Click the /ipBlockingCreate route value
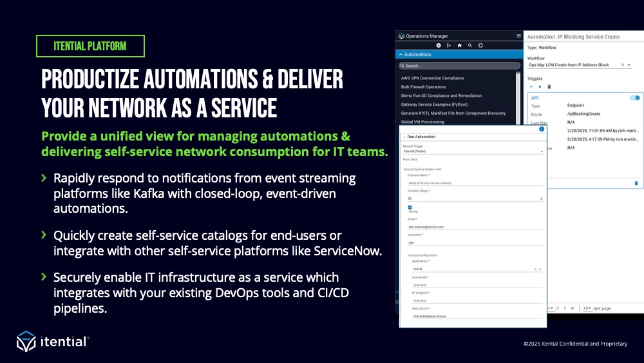Viewport: 644px width, 363px height. pyautogui.click(x=583, y=114)
